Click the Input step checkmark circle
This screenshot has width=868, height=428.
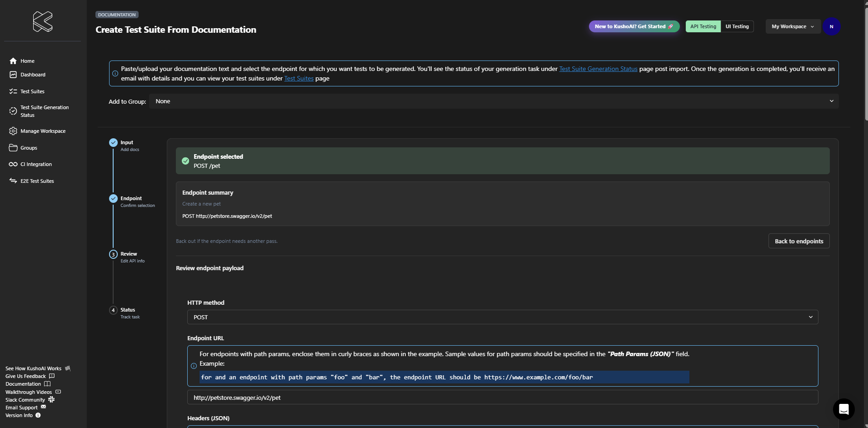(x=113, y=142)
